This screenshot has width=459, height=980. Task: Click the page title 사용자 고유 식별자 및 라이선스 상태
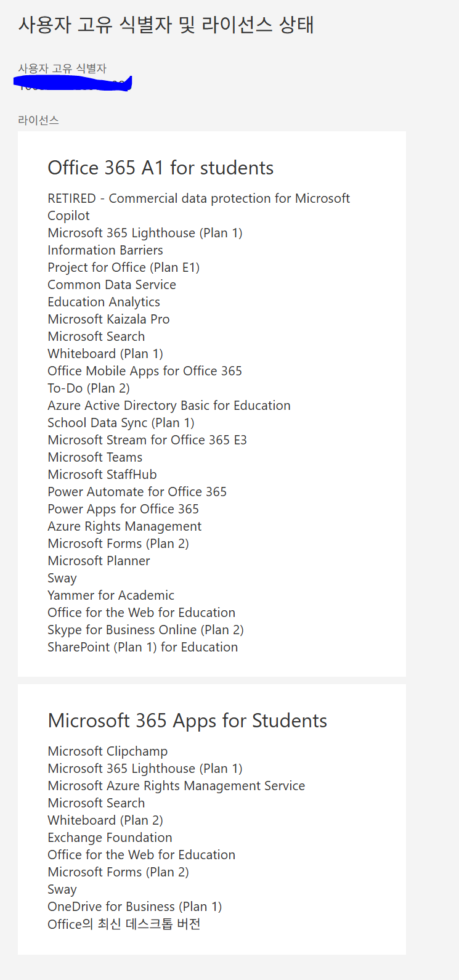click(166, 25)
